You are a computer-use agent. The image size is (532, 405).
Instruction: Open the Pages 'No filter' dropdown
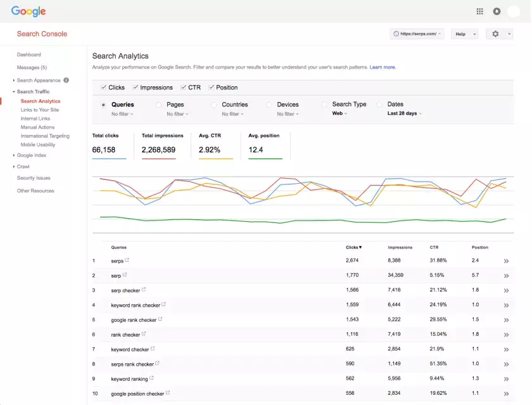[x=177, y=114]
